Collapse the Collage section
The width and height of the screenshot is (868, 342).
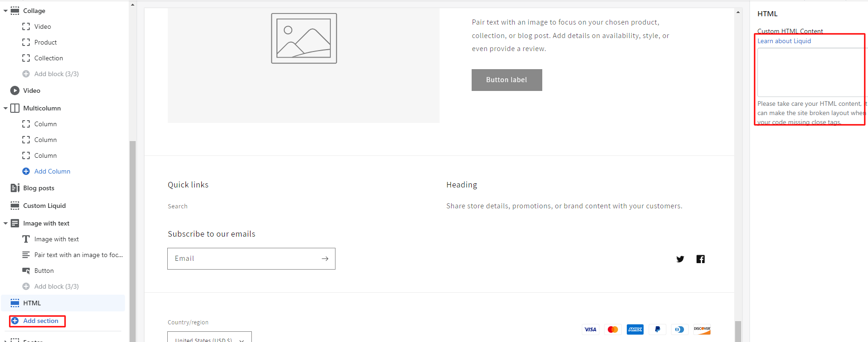point(6,11)
